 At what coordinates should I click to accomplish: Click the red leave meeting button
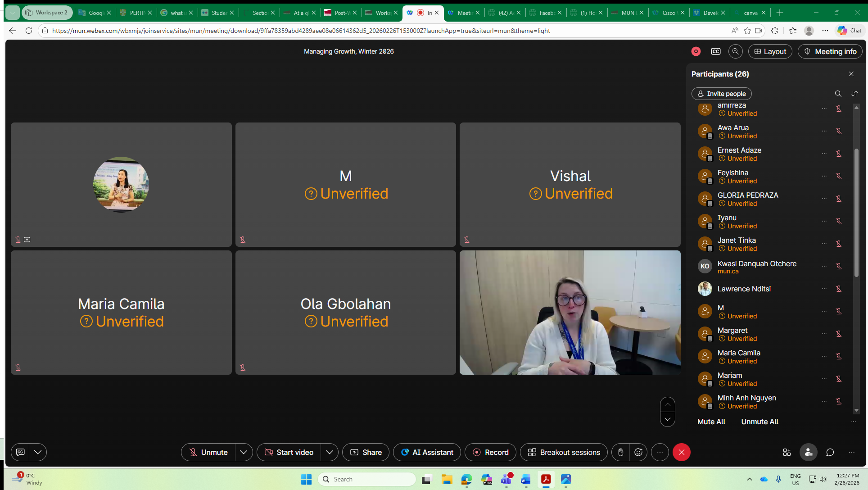coord(681,452)
